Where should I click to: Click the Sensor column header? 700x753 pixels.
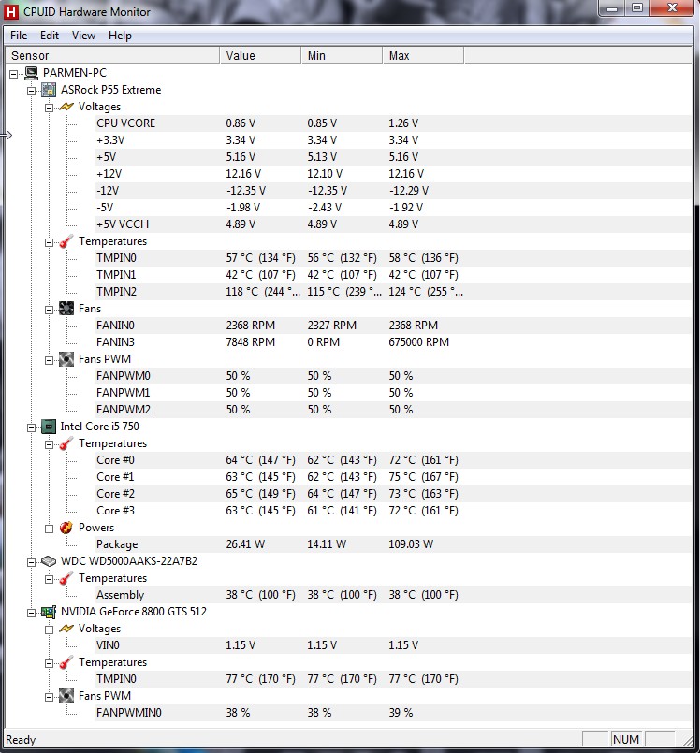pyautogui.click(x=112, y=56)
